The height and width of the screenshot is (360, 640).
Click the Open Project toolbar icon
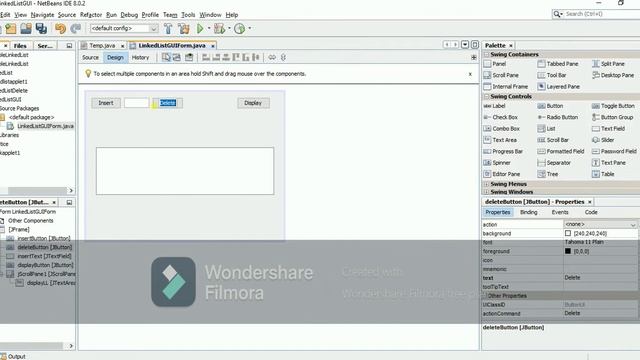pos(26,28)
